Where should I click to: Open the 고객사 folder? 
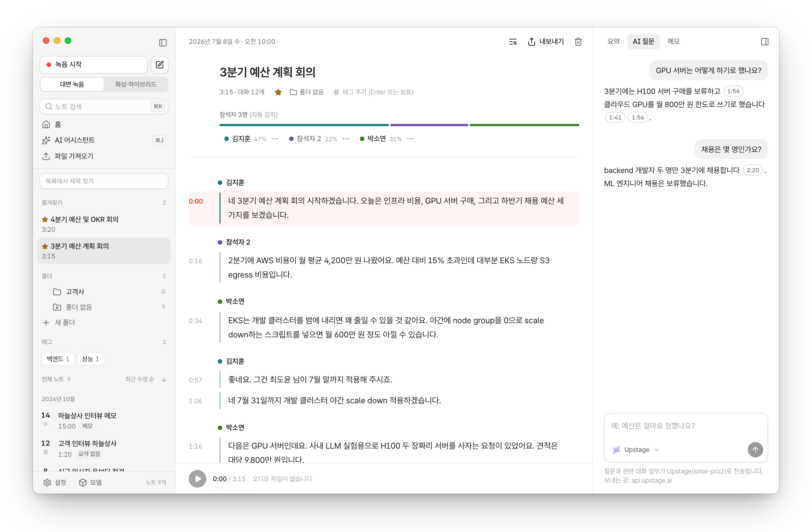point(104,292)
